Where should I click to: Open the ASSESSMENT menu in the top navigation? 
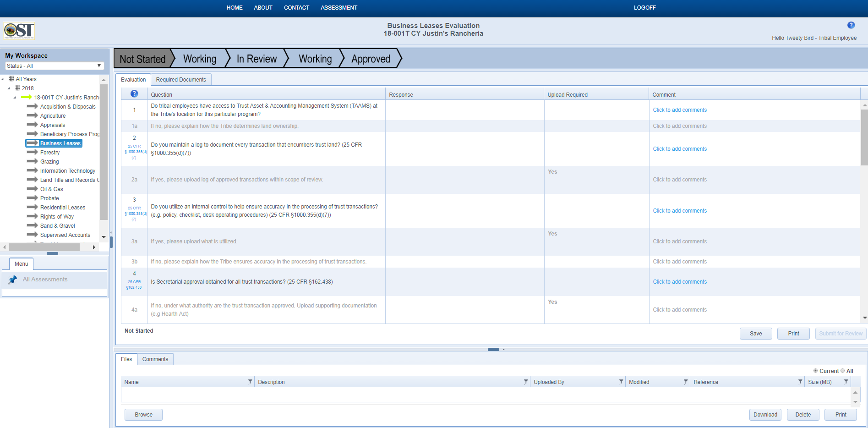(x=338, y=8)
